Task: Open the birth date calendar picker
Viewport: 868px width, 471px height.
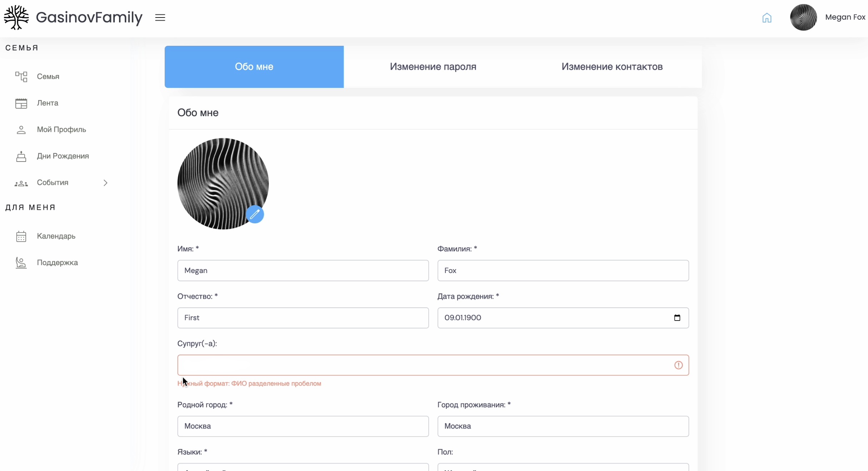Action: pos(677,318)
